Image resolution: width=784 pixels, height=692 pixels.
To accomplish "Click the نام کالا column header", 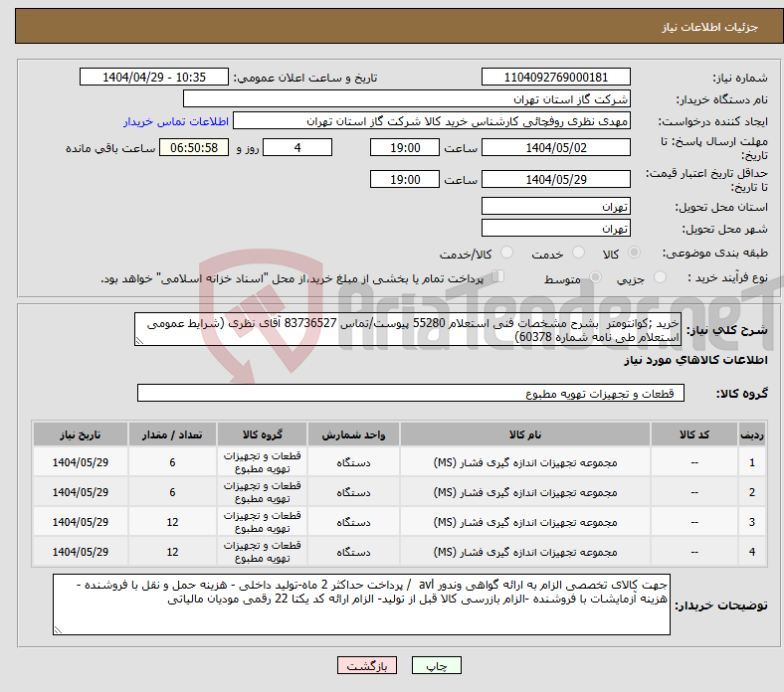I will 525,434.
